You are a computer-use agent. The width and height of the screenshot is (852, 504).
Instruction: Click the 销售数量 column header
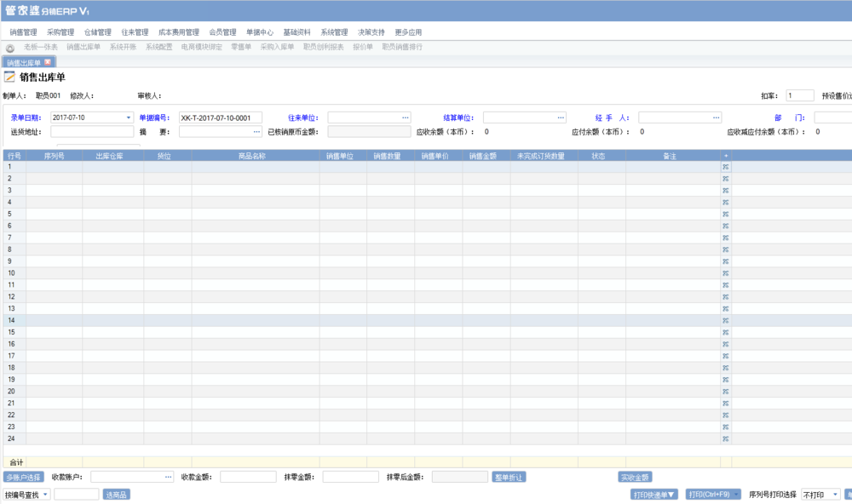tap(391, 156)
